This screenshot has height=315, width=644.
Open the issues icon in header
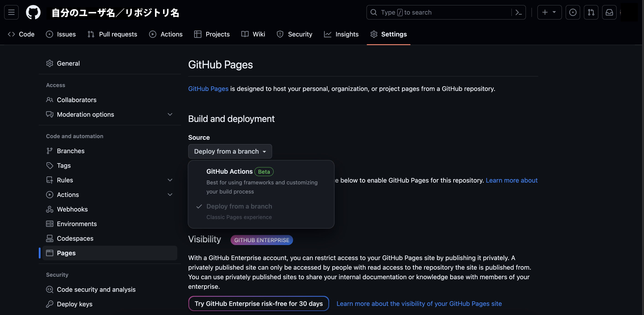point(572,12)
